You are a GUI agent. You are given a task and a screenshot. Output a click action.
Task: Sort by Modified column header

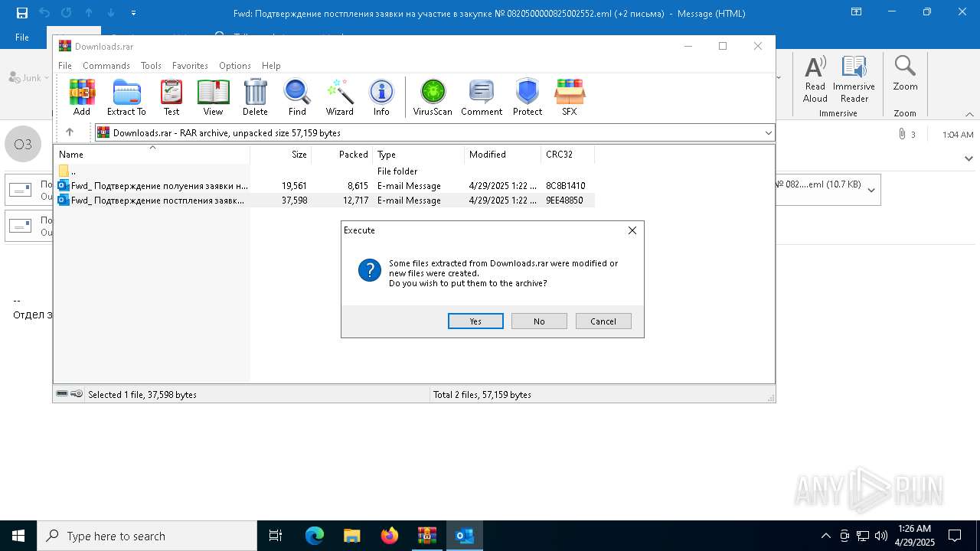pos(503,154)
